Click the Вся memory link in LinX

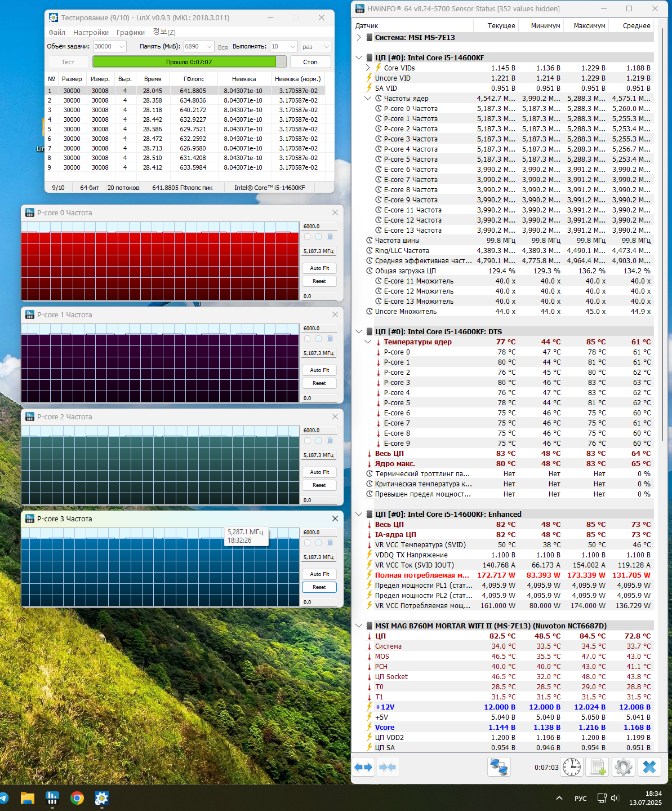pos(223,47)
